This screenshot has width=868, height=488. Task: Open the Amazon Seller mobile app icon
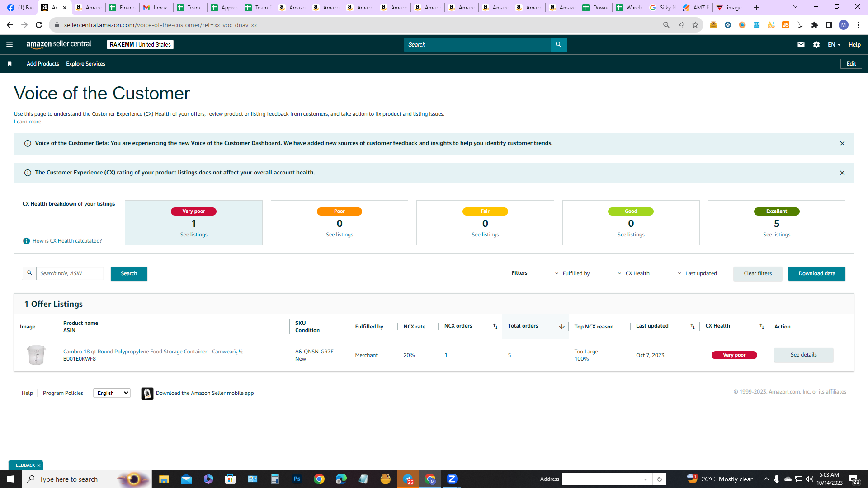point(147,394)
